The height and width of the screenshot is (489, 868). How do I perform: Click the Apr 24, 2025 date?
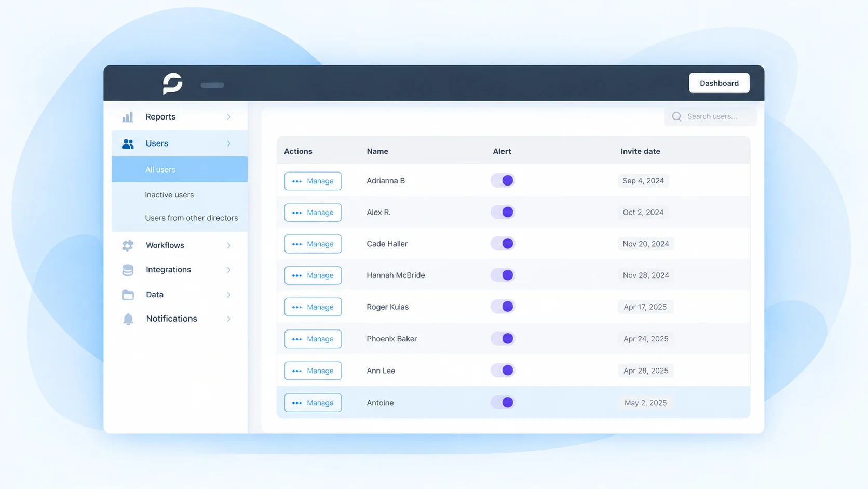646,339
